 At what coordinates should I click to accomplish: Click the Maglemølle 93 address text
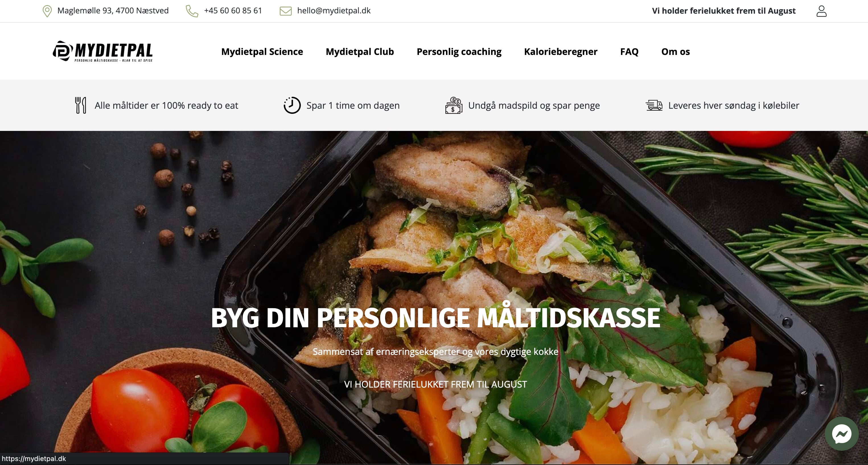(x=113, y=11)
